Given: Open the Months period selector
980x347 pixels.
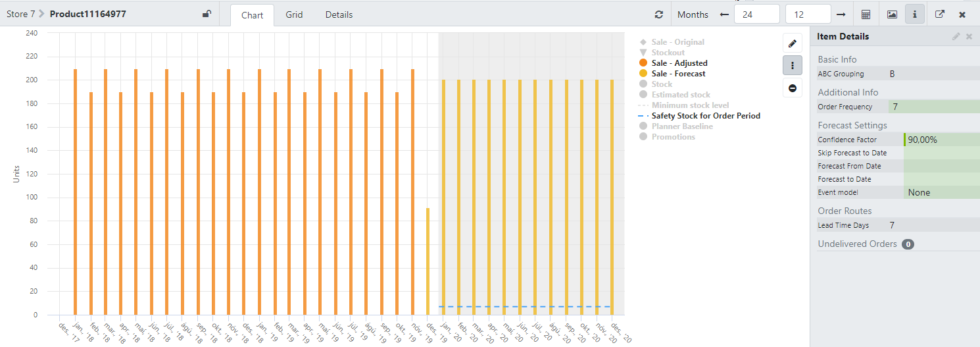Looking at the screenshot, I should [x=693, y=14].
